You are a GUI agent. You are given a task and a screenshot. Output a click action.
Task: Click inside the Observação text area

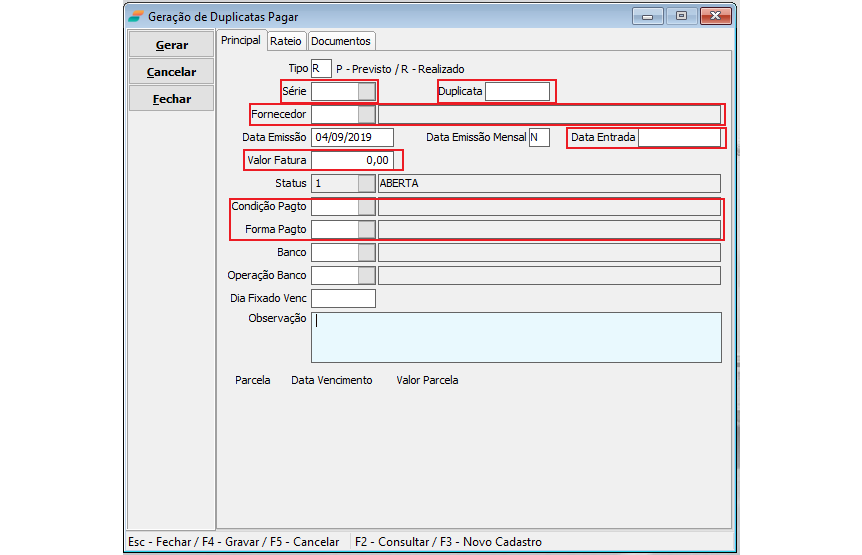516,337
